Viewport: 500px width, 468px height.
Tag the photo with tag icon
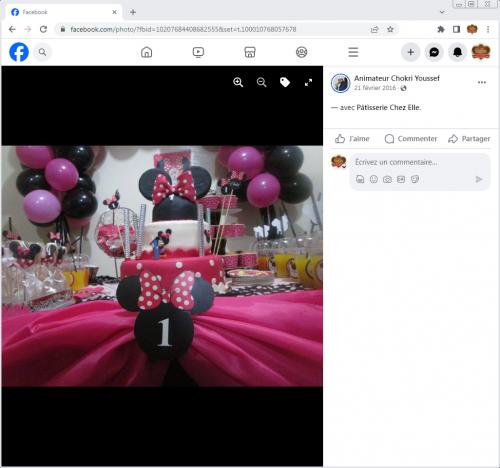pyautogui.click(x=285, y=82)
